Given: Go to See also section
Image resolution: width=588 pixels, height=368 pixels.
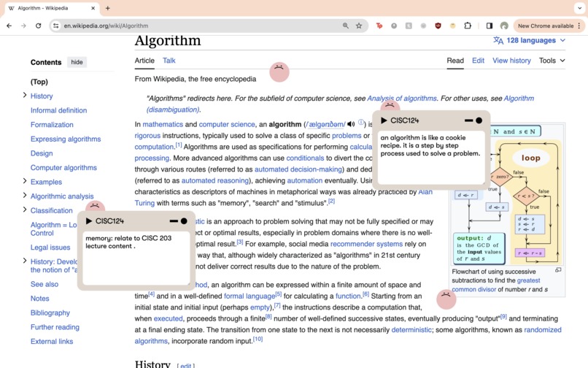Looking at the screenshot, I should [45, 284].
